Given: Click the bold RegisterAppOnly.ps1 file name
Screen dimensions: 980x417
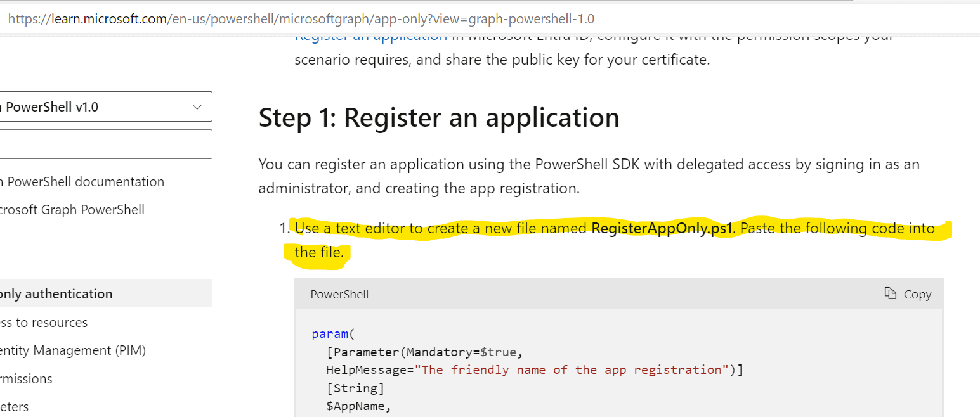Looking at the screenshot, I should pos(662,228).
